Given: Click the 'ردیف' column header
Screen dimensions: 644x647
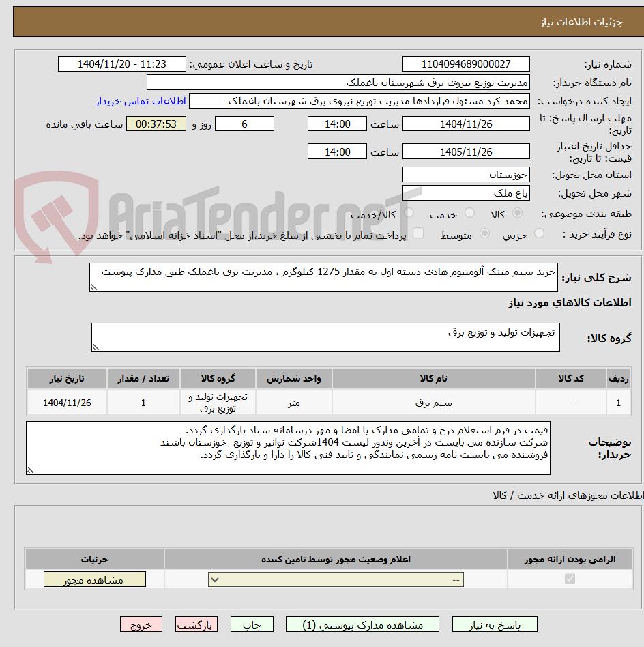Looking at the screenshot, I should [x=619, y=378].
